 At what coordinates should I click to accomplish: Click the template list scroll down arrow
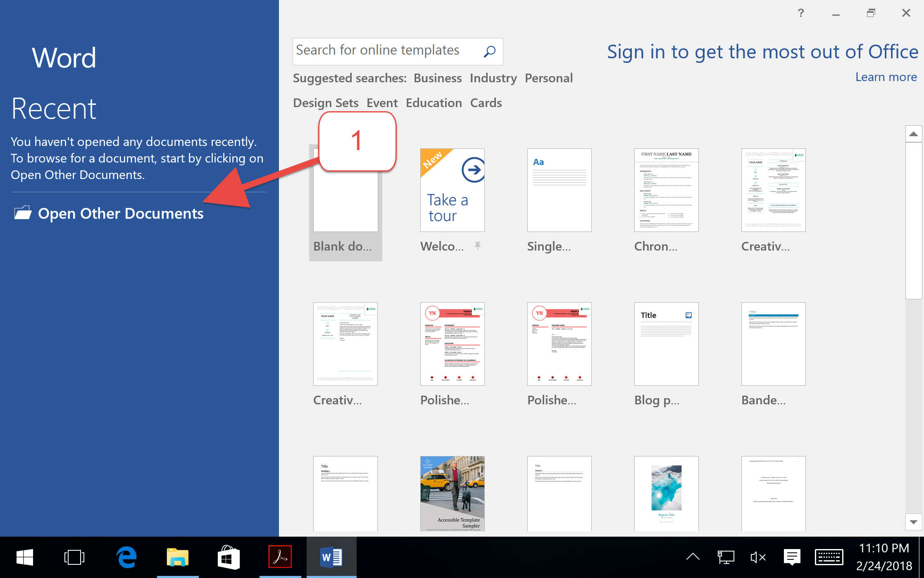click(x=914, y=522)
